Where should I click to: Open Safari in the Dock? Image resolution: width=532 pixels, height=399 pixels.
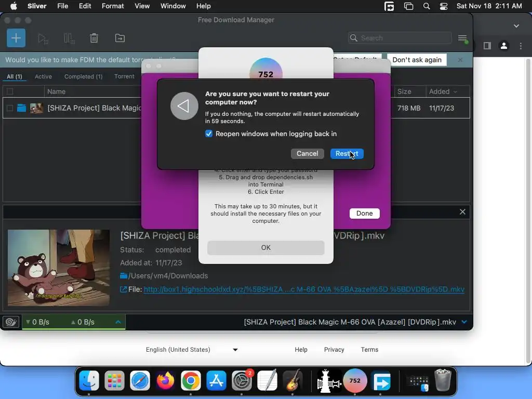click(x=140, y=381)
